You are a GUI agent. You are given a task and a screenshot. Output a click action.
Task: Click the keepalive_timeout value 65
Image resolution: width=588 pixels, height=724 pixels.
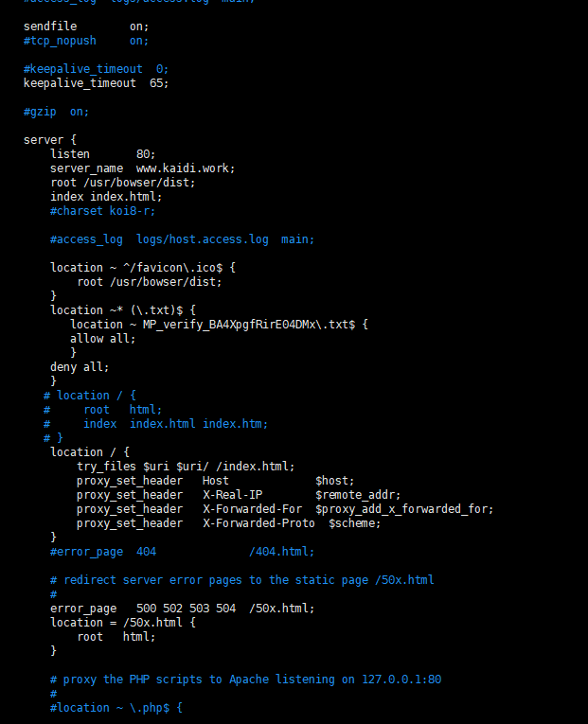click(159, 83)
